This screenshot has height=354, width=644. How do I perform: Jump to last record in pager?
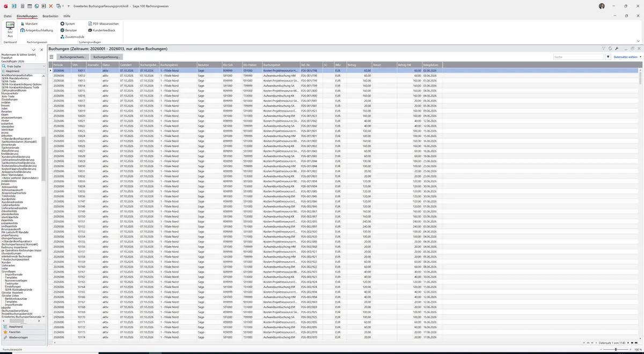pyautogui.click(x=637, y=343)
